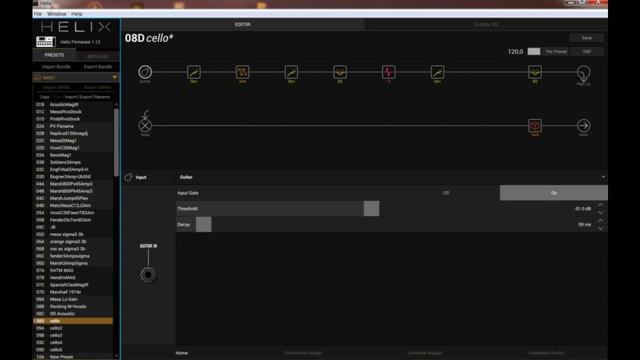Image resolution: width=640 pixels, height=360 pixels.
Task: Decrease the Threshold value with down arrow
Action: [x=600, y=213]
